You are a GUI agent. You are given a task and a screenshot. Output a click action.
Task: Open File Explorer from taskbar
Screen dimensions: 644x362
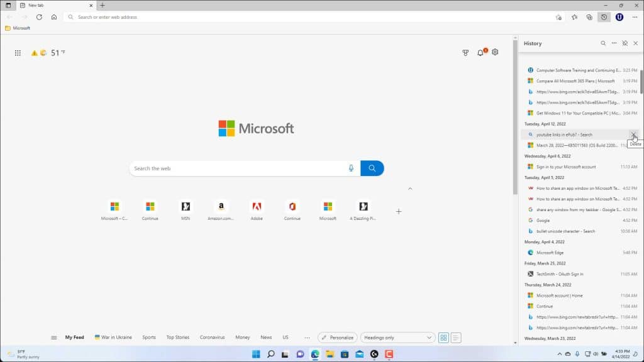point(330,354)
